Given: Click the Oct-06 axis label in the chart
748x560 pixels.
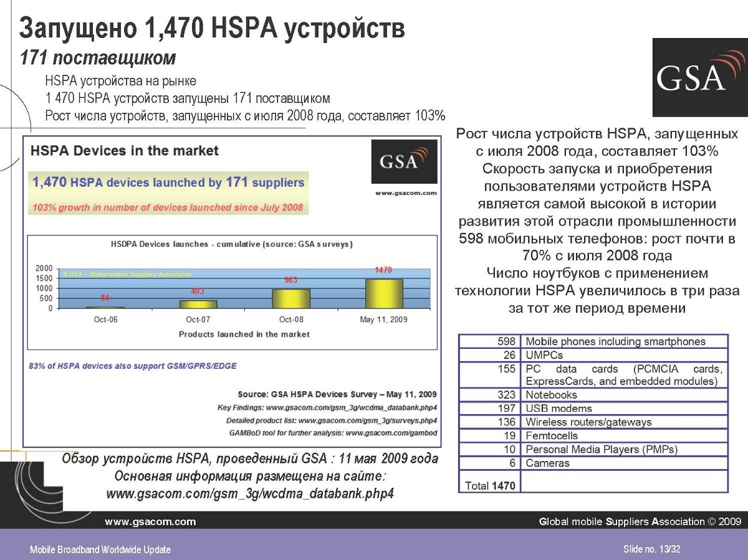Looking at the screenshot, I should pyautogui.click(x=104, y=320).
